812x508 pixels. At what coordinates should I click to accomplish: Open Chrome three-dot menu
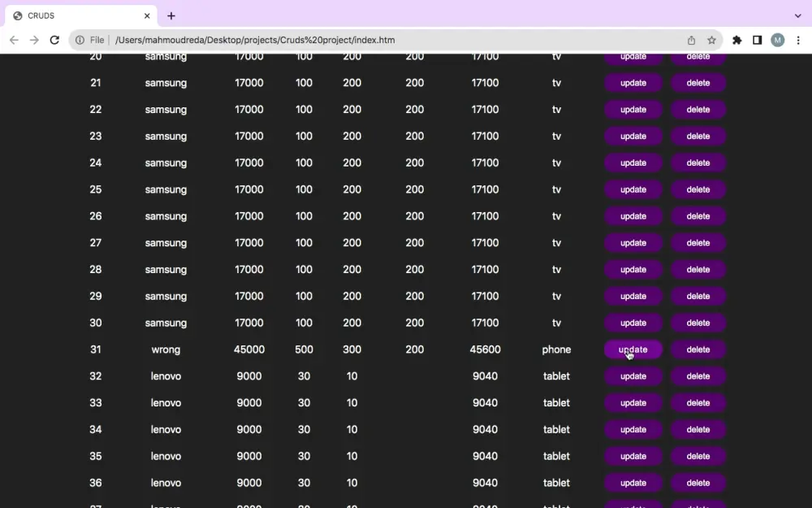tap(798, 40)
